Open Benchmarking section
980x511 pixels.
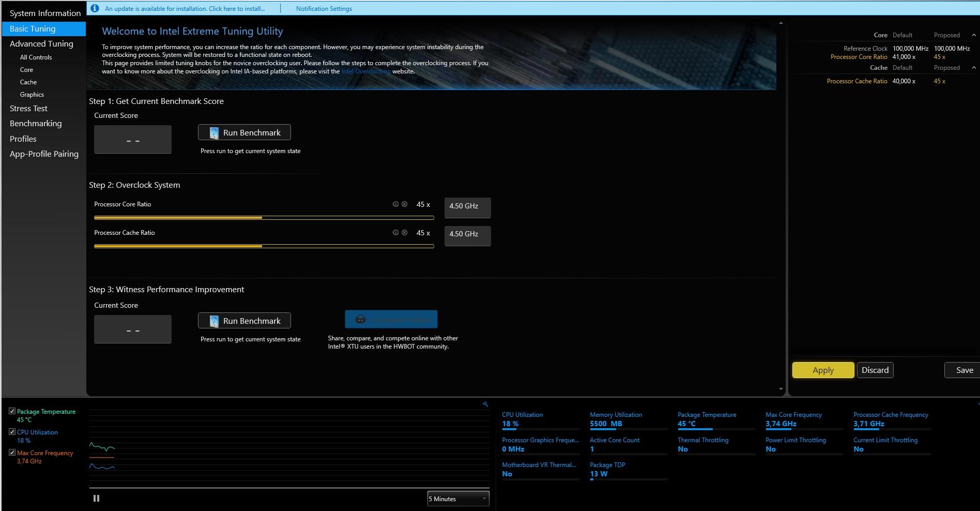tap(36, 124)
